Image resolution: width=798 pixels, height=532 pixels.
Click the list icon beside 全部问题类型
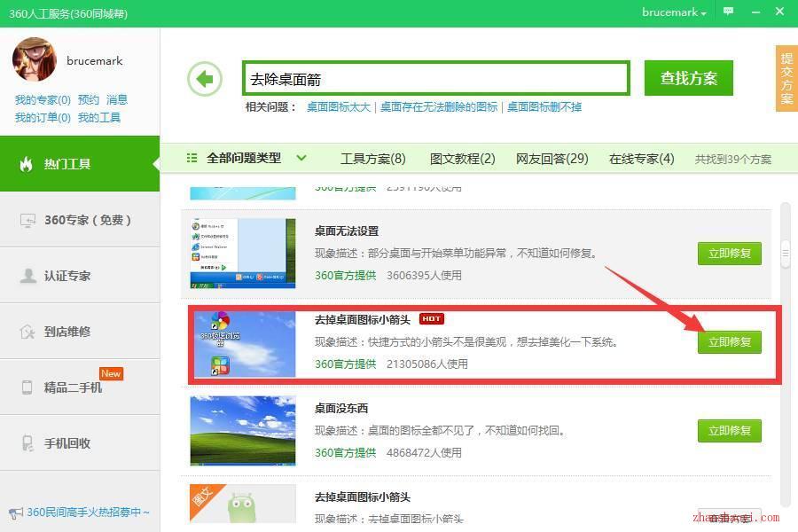tap(192, 159)
